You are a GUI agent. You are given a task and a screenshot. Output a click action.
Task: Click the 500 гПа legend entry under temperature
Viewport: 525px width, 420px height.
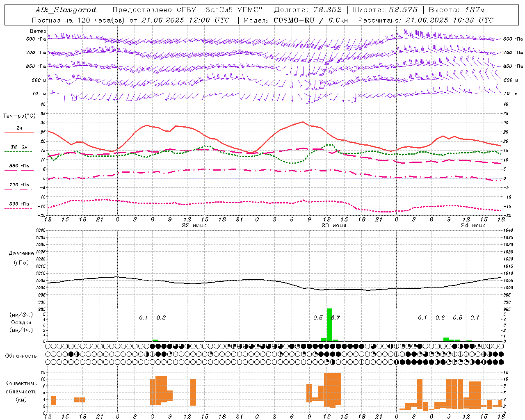(x=19, y=204)
